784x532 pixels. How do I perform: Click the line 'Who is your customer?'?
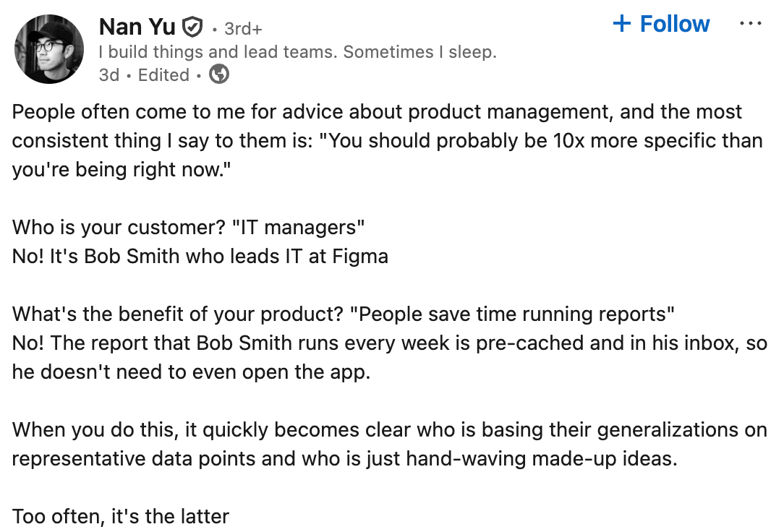pos(188,227)
